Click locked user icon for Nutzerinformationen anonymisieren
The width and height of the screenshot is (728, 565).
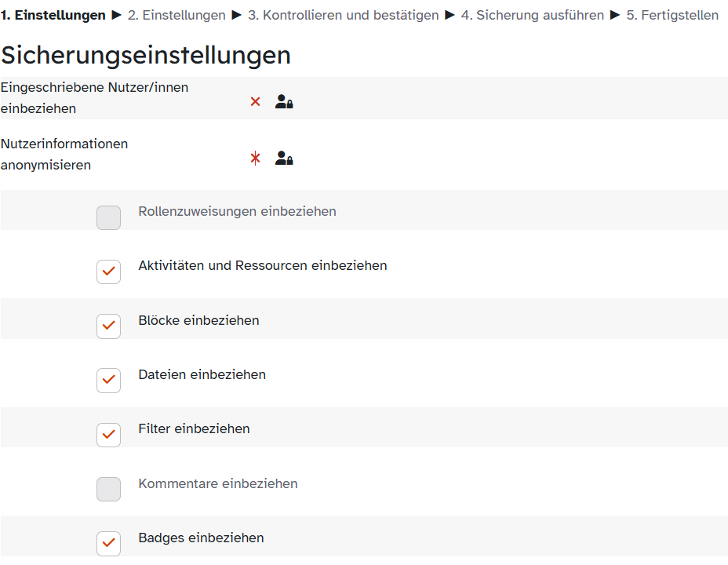(284, 158)
